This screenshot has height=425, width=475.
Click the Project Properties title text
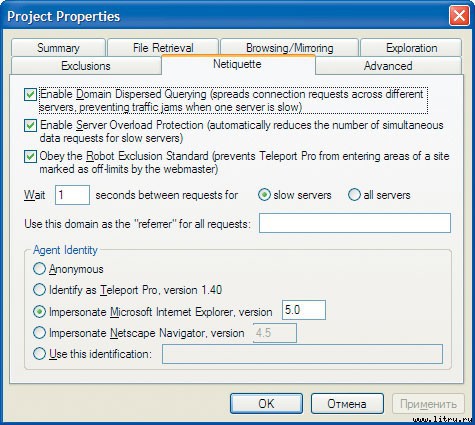[63, 16]
